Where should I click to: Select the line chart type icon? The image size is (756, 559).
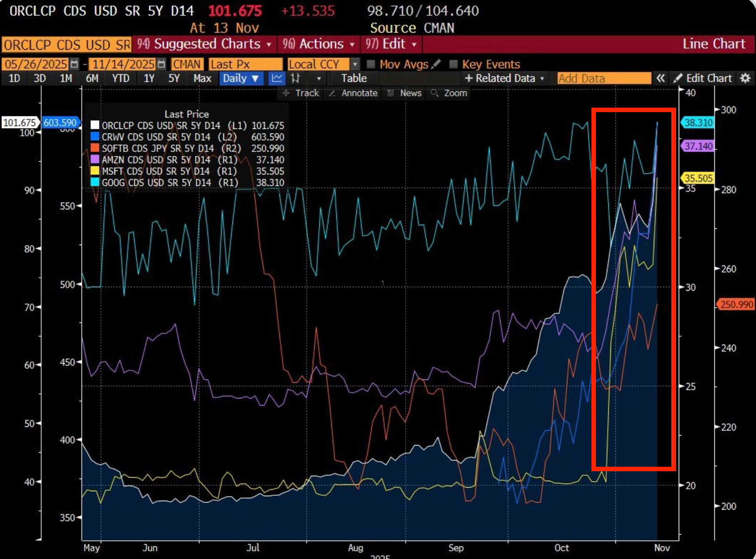pyautogui.click(x=277, y=78)
